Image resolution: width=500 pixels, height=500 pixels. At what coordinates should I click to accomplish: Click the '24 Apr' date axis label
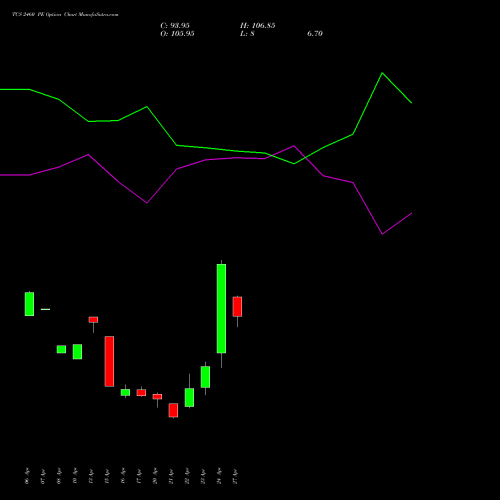(219, 476)
